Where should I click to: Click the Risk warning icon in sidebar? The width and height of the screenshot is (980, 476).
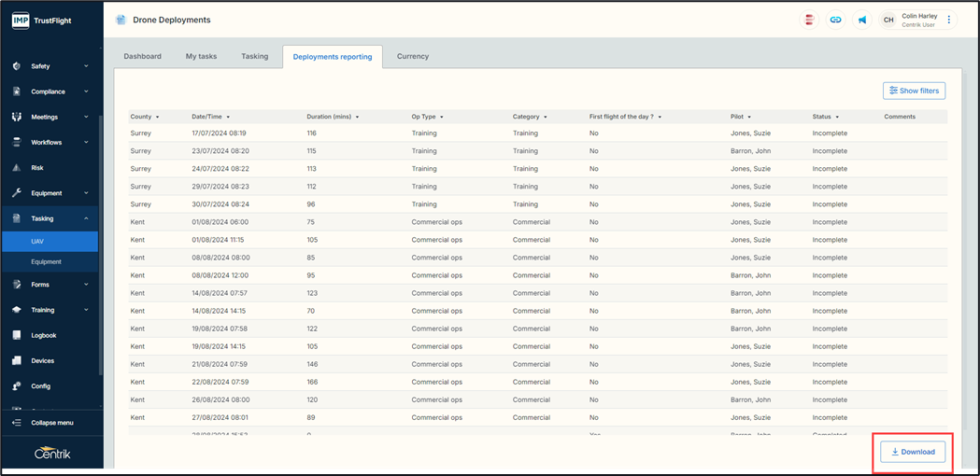(17, 168)
